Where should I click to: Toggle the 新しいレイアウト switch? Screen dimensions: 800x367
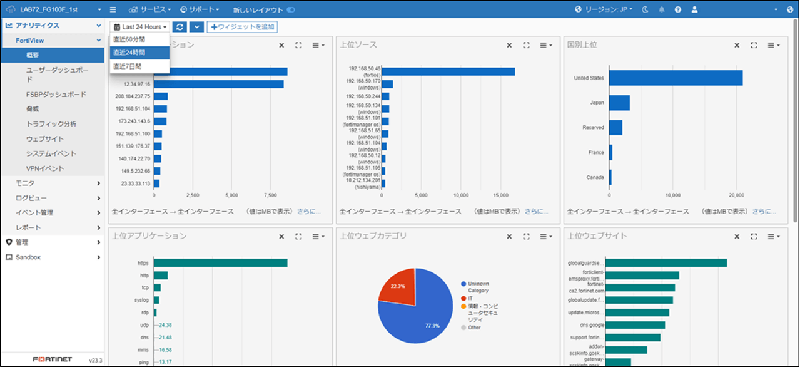click(x=291, y=10)
